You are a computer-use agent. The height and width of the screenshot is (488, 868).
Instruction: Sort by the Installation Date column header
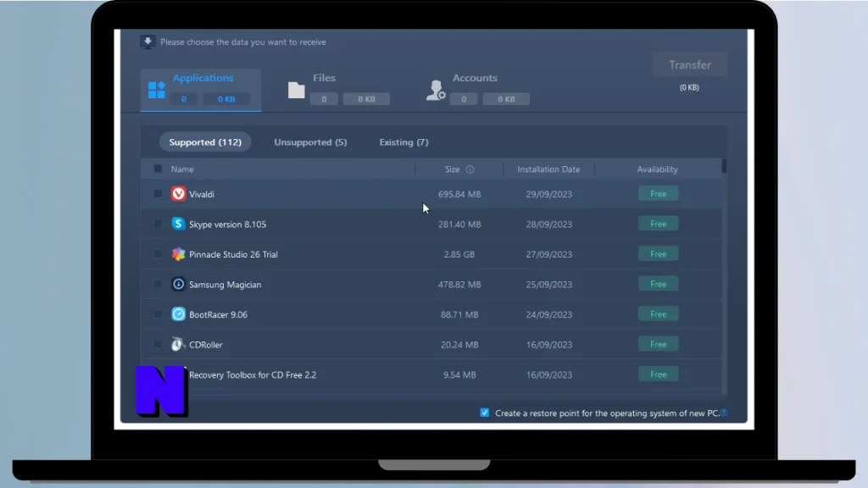(x=548, y=169)
